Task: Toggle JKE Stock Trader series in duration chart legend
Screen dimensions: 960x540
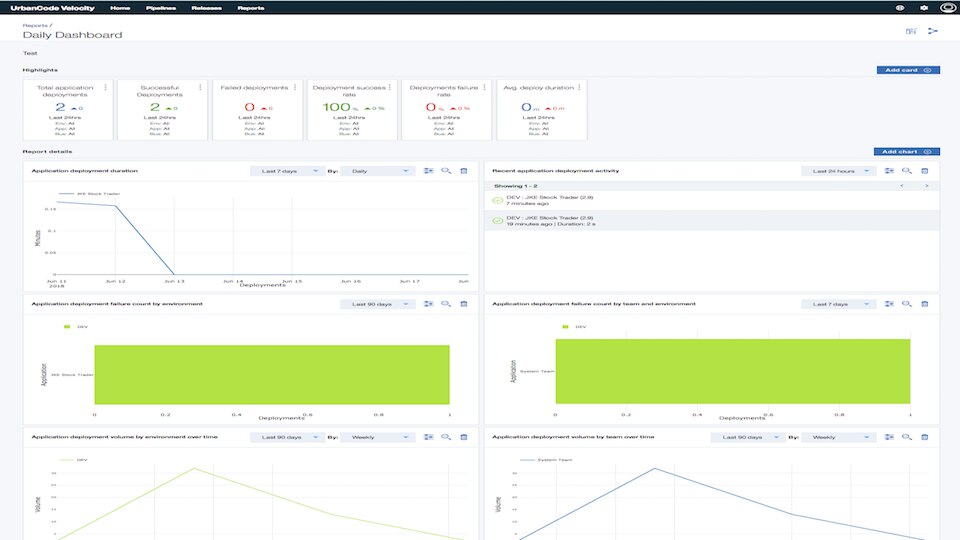Action: [89, 193]
